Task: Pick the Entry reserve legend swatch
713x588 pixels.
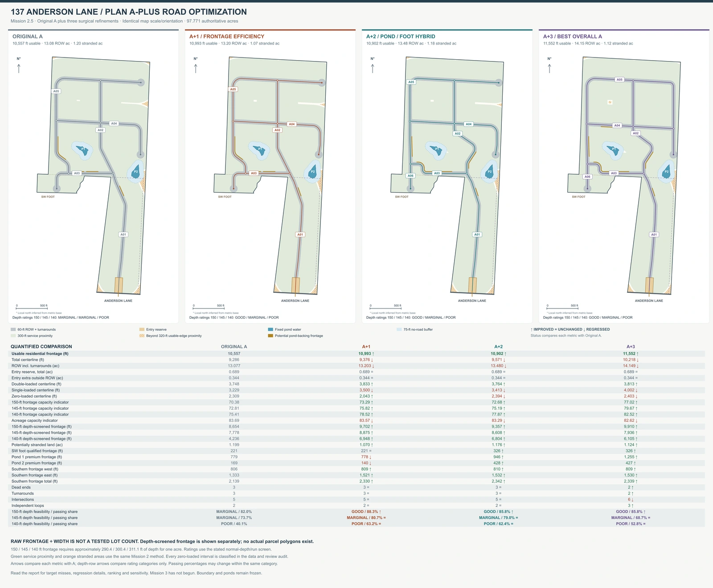Action: click(x=142, y=329)
